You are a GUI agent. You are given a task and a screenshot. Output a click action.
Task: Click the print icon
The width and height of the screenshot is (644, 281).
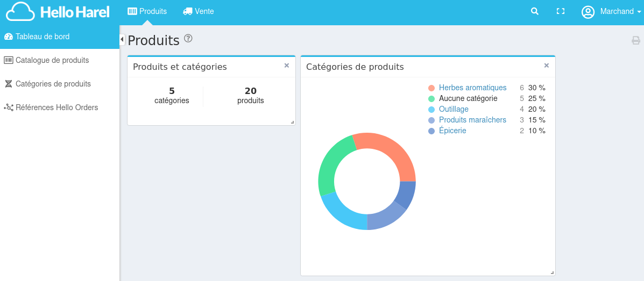(635, 40)
